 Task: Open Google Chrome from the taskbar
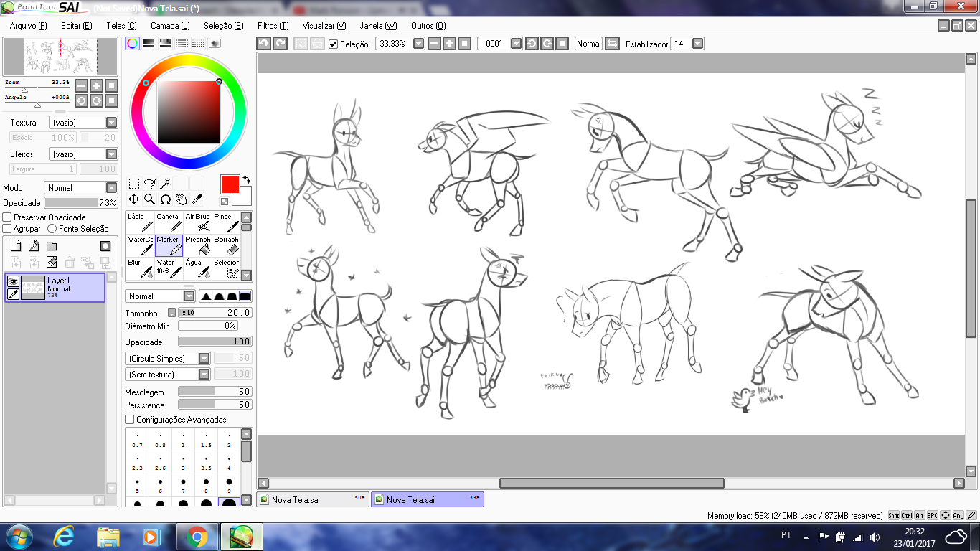(x=197, y=537)
